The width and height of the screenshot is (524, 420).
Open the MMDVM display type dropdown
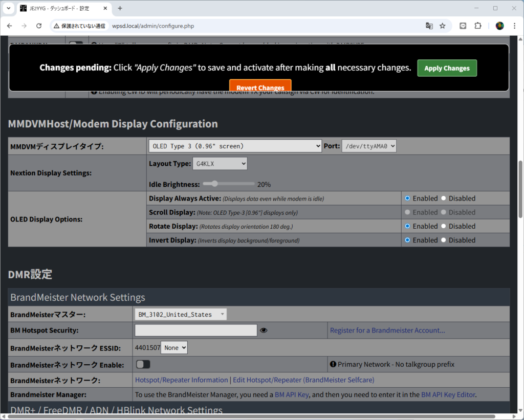[235, 146]
